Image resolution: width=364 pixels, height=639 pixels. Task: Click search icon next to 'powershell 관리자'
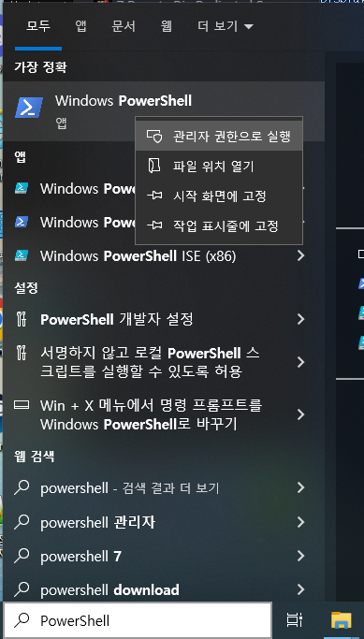pos(22,521)
